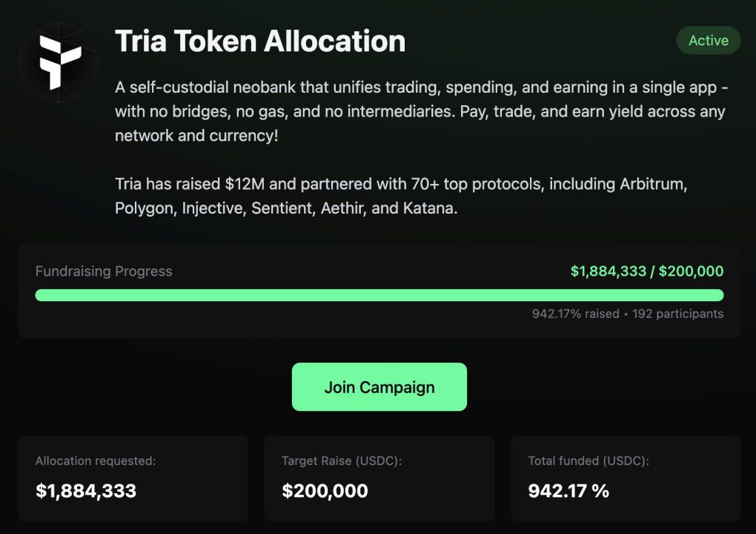Click the Total funded (USDC) label
Viewport: 756px width, 534px height.
point(588,461)
